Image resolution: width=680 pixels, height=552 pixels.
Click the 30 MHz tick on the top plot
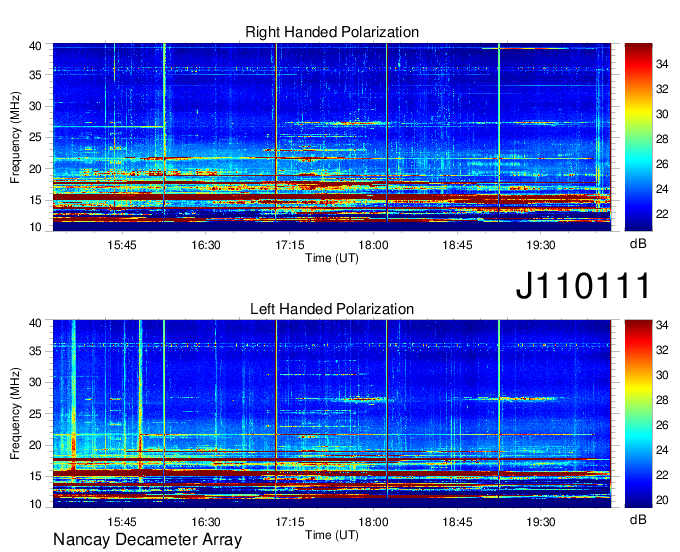(35, 106)
